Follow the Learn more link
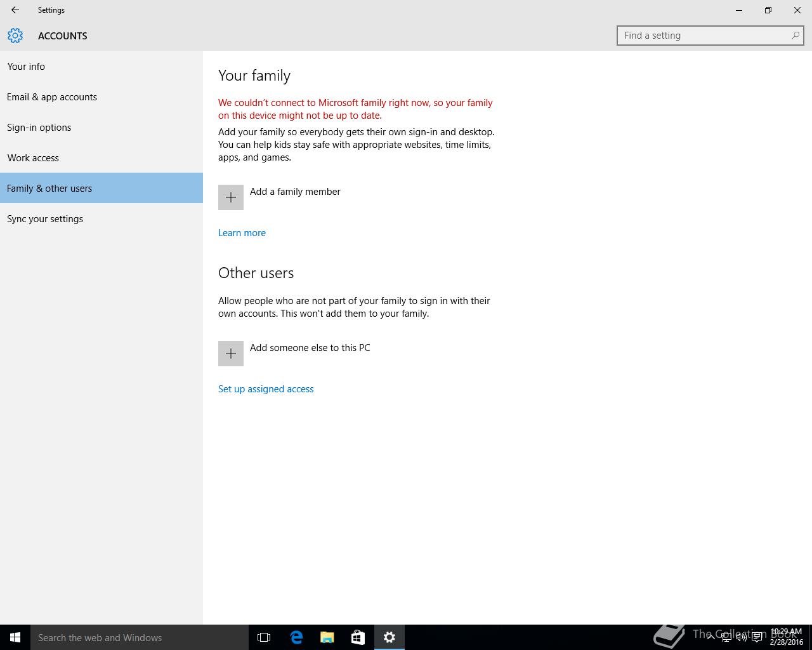The height and width of the screenshot is (650, 812). click(x=242, y=233)
